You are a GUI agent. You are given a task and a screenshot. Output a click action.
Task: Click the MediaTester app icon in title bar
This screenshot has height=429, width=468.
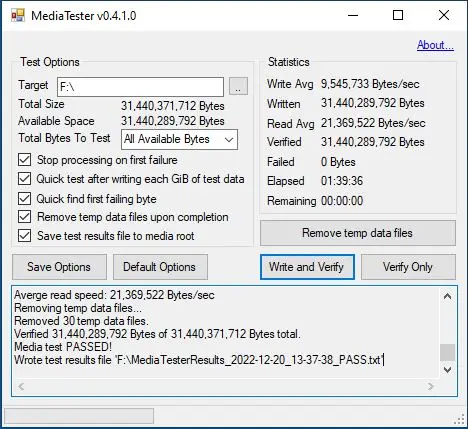click(18, 16)
